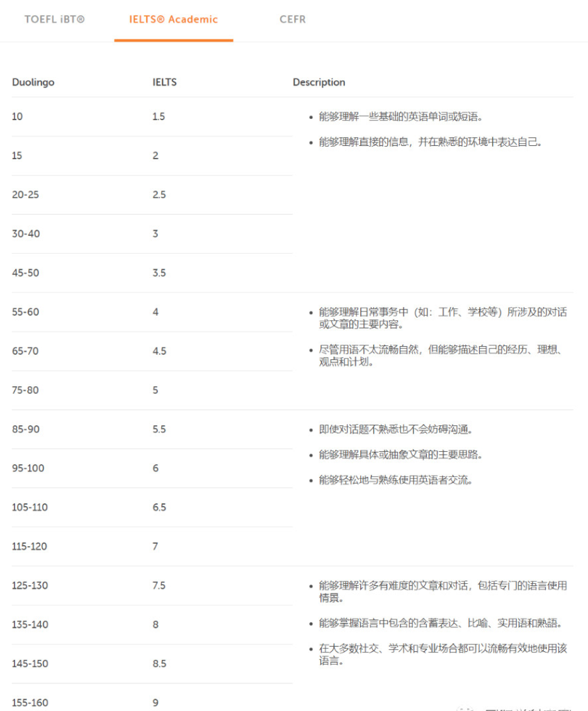This screenshot has height=711, width=588.
Task: Click the 105-110 Duolingo score cell
Action: click(30, 507)
